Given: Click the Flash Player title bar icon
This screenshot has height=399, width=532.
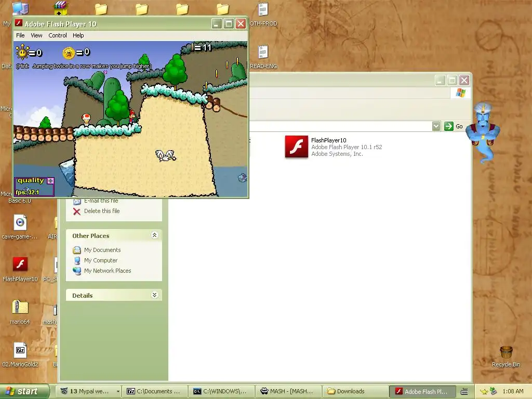Looking at the screenshot, I should pos(19,23).
